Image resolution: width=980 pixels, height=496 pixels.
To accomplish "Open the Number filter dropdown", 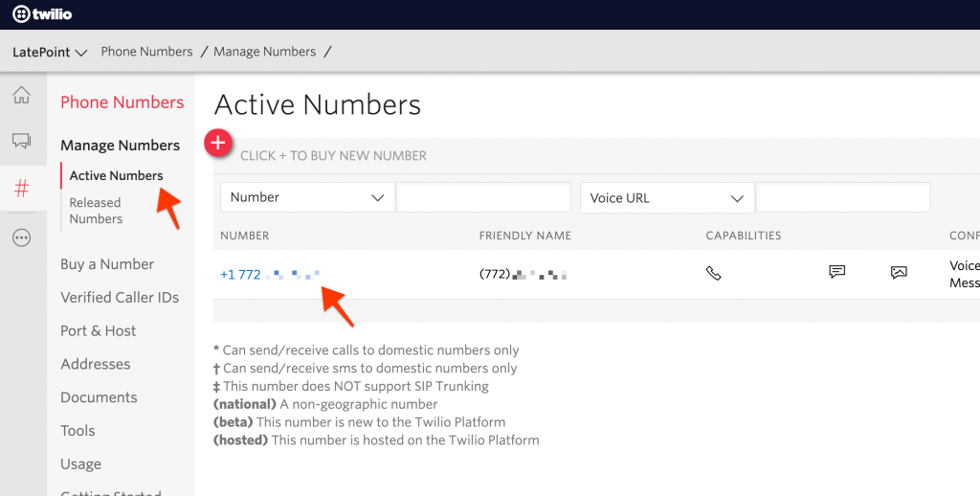I will click(x=307, y=197).
